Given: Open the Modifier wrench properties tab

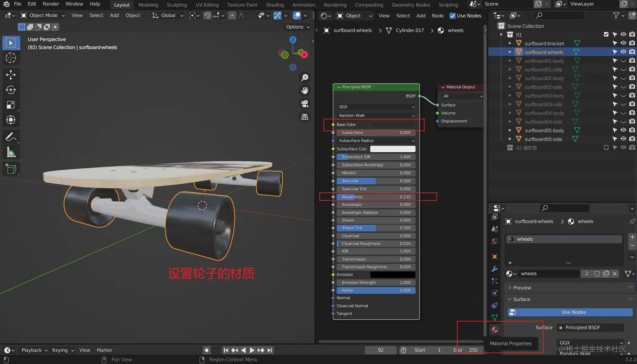Looking at the screenshot, I should point(495,268).
